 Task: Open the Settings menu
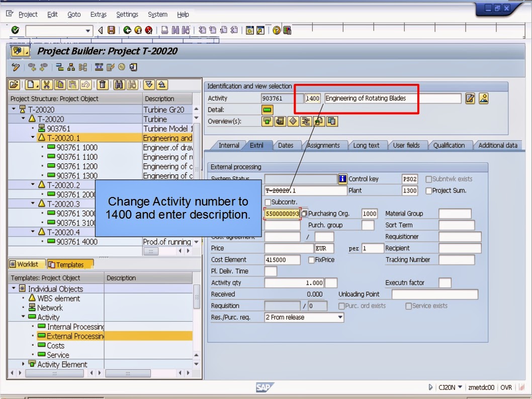(127, 14)
